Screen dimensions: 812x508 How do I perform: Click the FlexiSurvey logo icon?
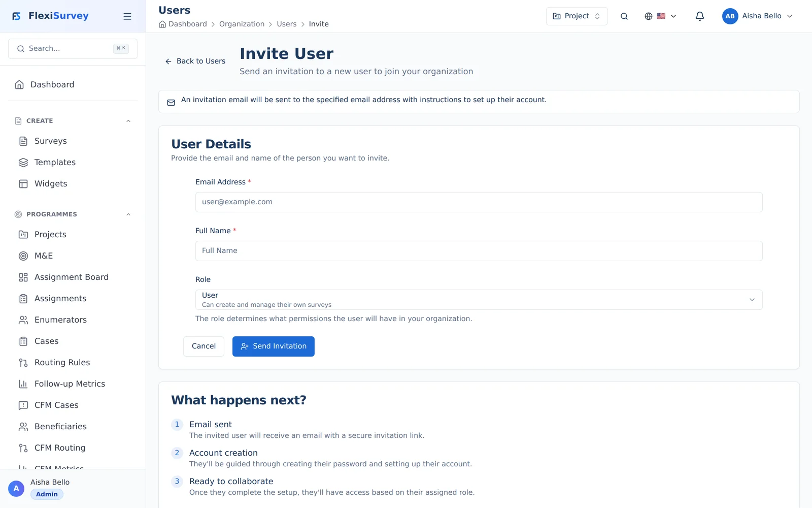pos(17,16)
